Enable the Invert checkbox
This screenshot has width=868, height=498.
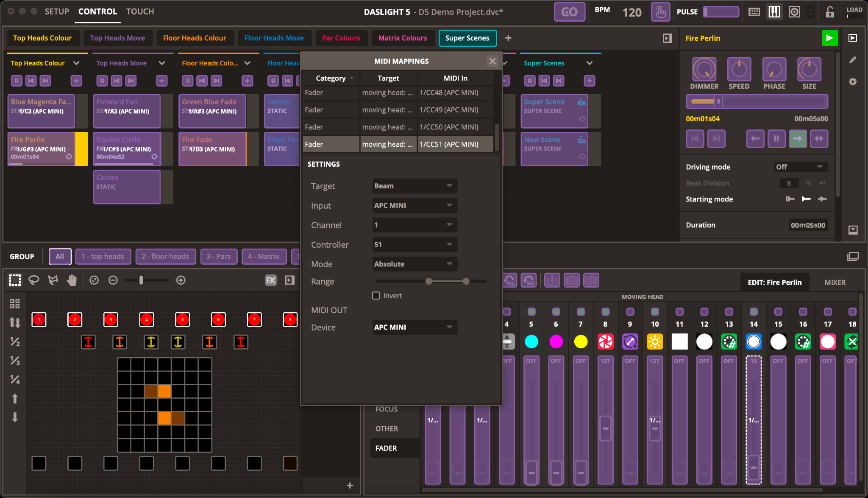click(x=376, y=296)
